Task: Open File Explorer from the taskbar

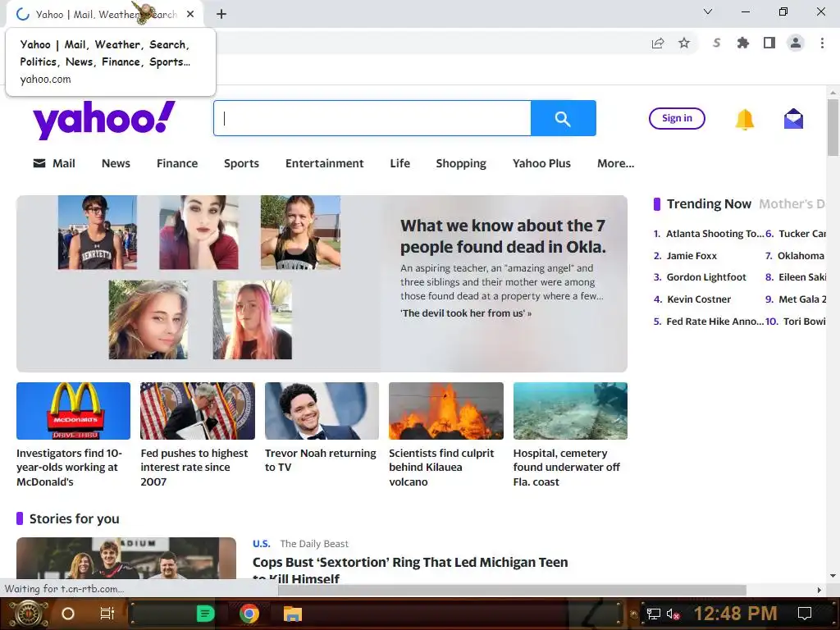Action: click(x=293, y=614)
